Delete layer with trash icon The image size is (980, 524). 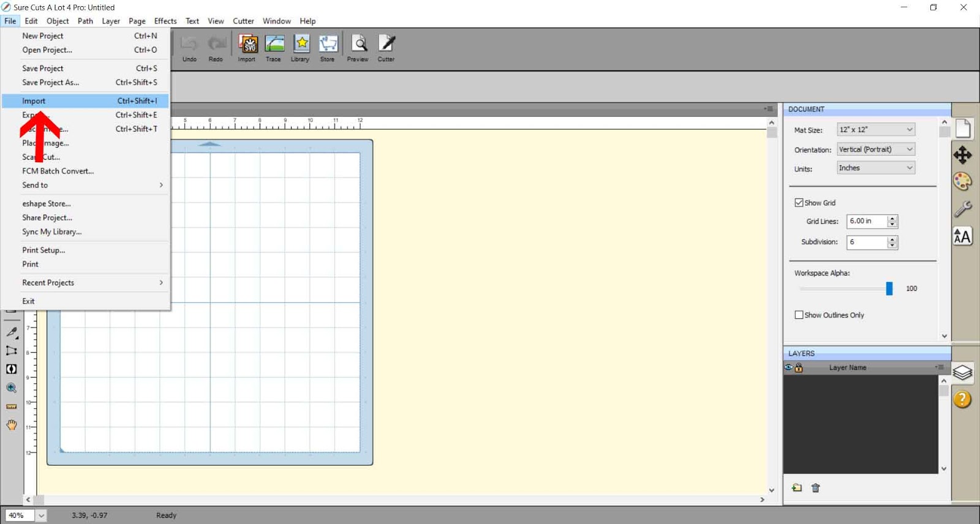816,488
